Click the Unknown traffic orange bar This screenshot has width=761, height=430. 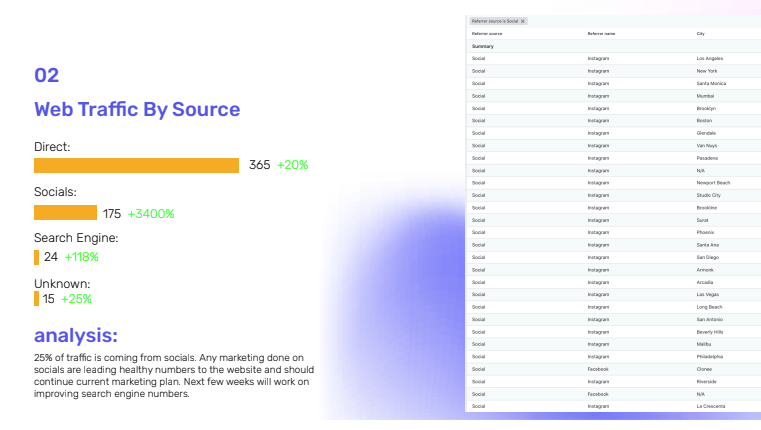pyautogui.click(x=36, y=298)
